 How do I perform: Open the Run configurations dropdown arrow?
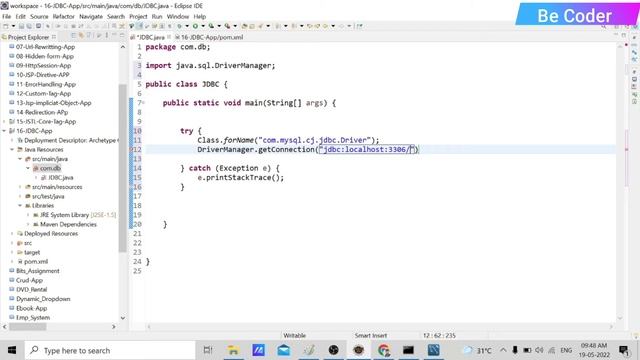pyautogui.click(x=203, y=26)
